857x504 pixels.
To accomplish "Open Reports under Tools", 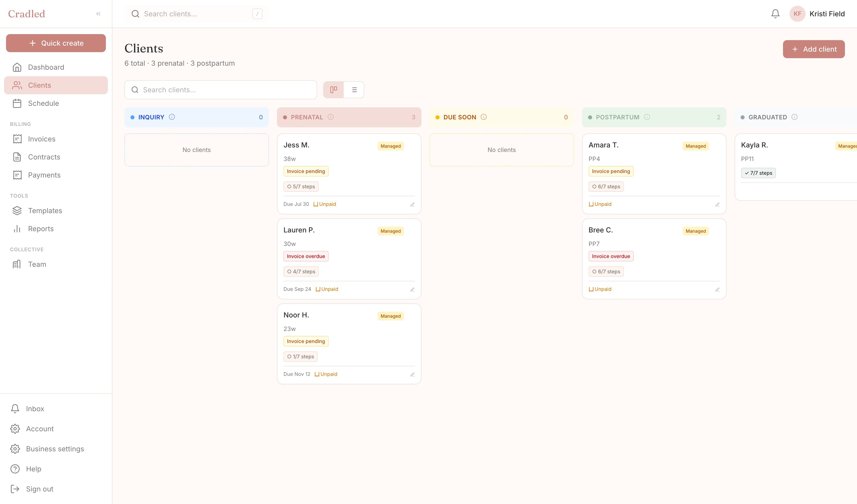I will (56, 229).
